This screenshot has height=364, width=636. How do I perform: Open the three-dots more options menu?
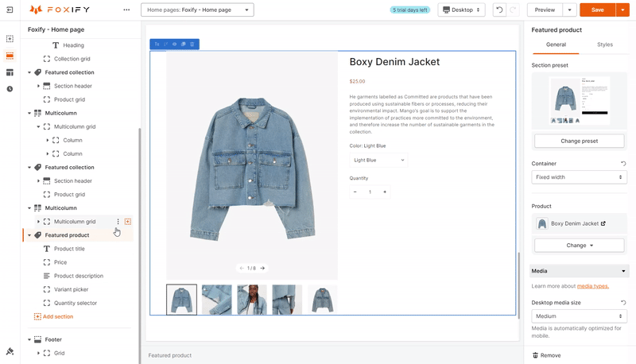[x=126, y=10]
